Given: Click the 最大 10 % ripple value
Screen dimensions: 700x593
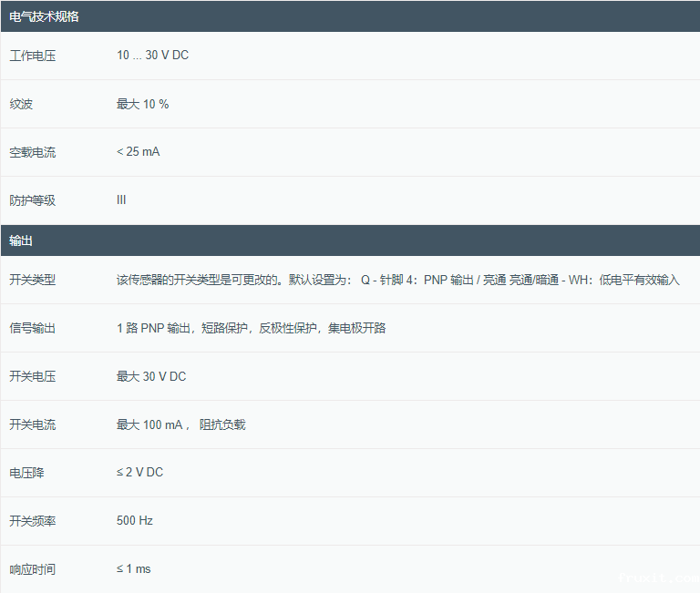Looking at the screenshot, I should point(142,104).
